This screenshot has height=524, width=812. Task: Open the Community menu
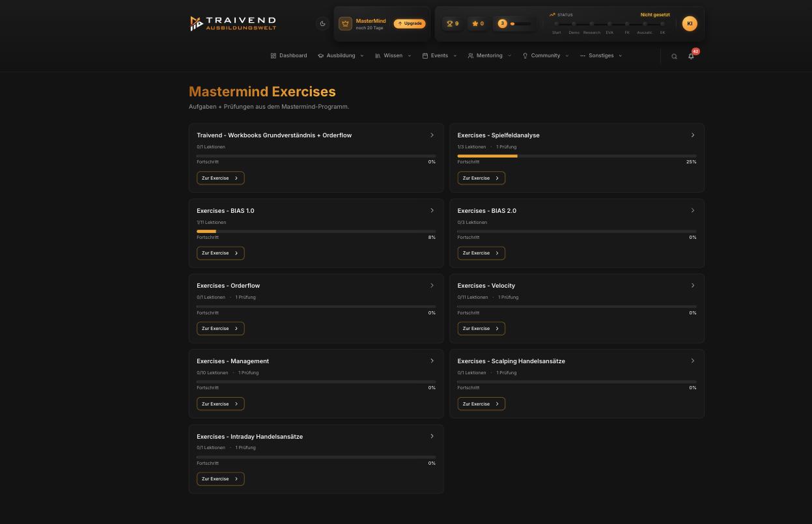coord(546,55)
